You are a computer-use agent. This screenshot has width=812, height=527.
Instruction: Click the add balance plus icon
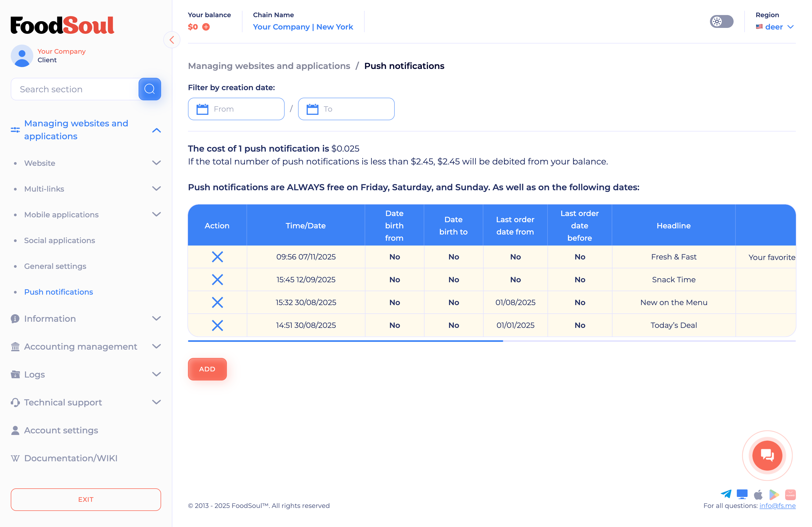tap(206, 27)
